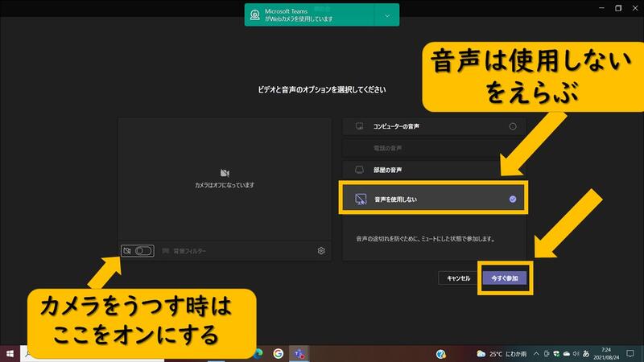Screen dimensions: 644x362
Task: Click the IME あ input mode indicator
Action: (x=586, y=353)
